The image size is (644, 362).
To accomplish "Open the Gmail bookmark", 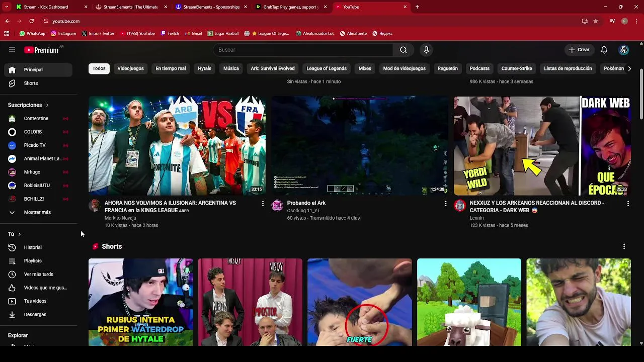I will tap(193, 34).
